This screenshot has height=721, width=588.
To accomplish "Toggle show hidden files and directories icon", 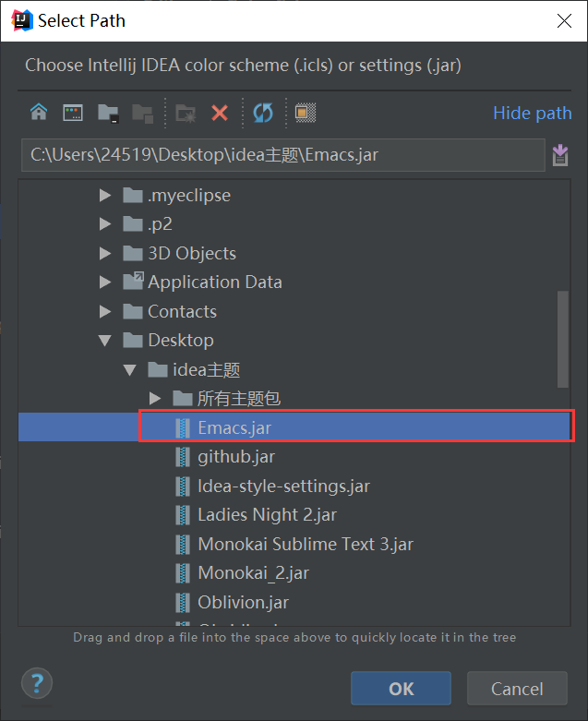I will coord(306,113).
